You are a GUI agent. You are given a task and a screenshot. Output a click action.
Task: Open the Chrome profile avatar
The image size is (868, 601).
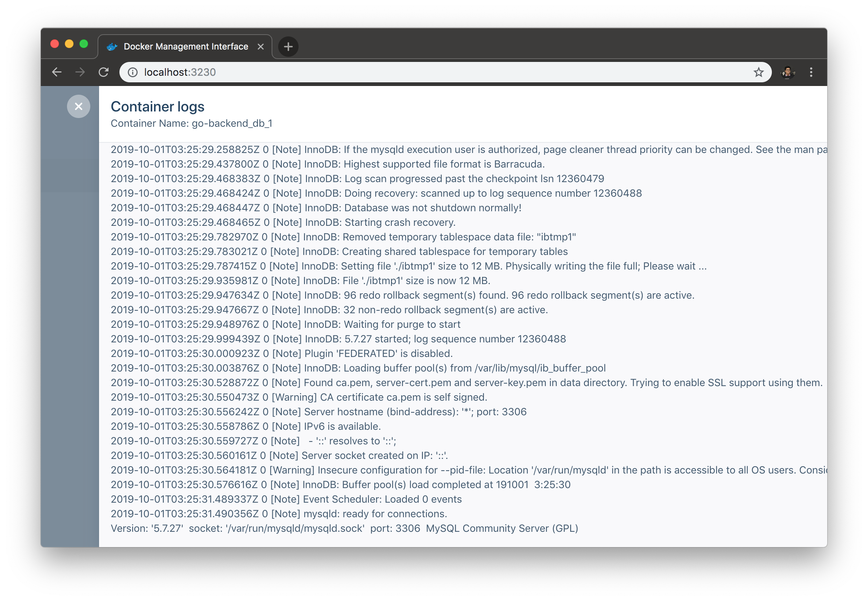(788, 72)
